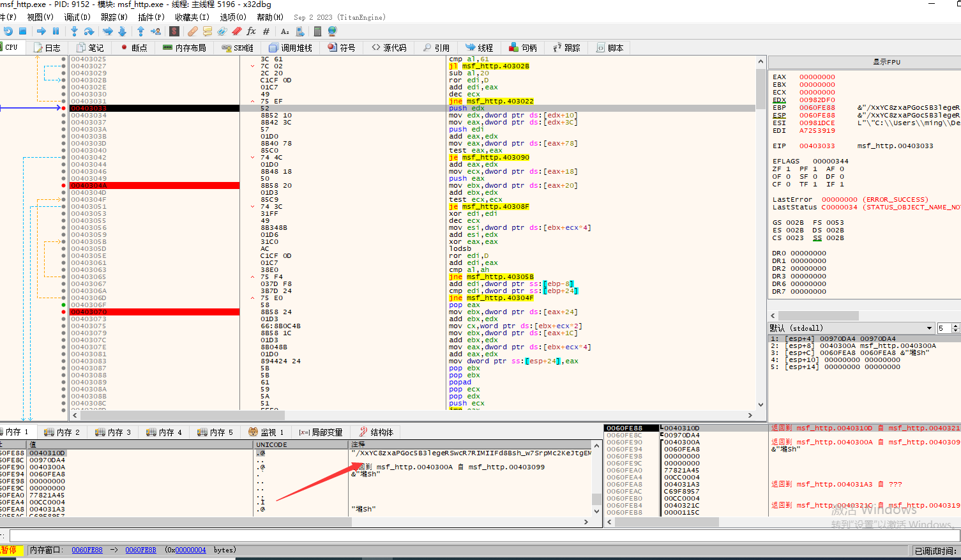Switch to the 脚本 tab
Screen dimensions: 961x560
610,48
